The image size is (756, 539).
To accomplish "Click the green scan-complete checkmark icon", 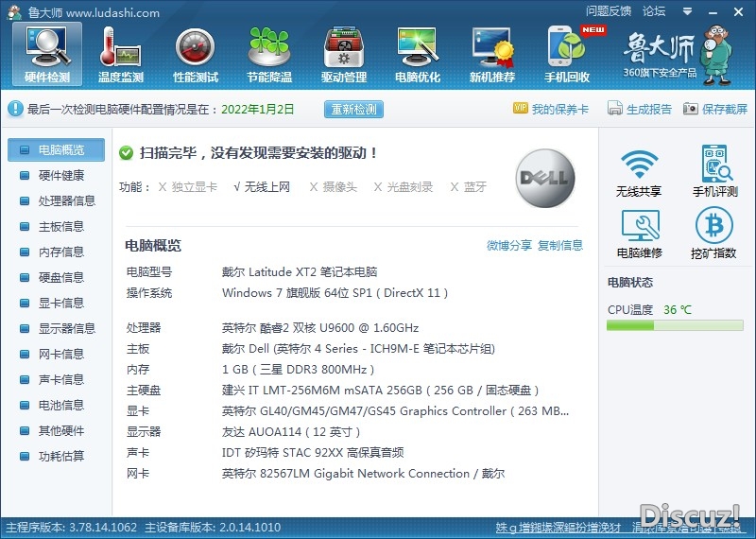I will [x=126, y=153].
